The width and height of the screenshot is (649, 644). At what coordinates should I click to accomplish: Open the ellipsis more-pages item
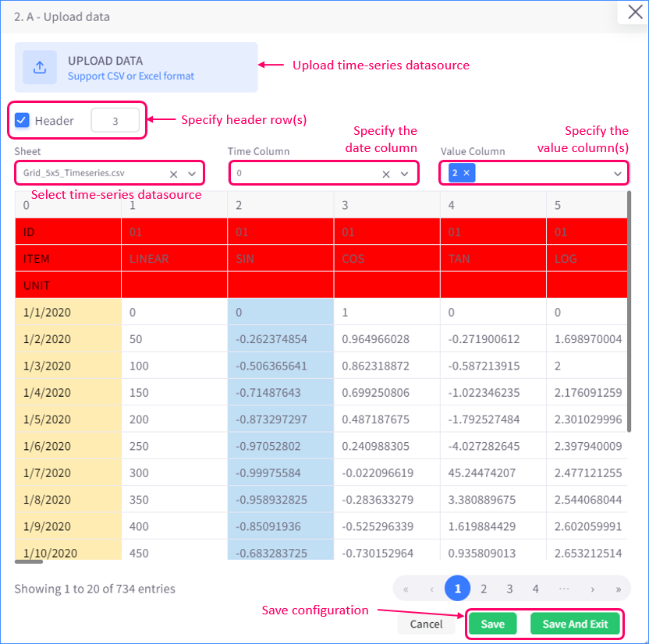coord(564,589)
